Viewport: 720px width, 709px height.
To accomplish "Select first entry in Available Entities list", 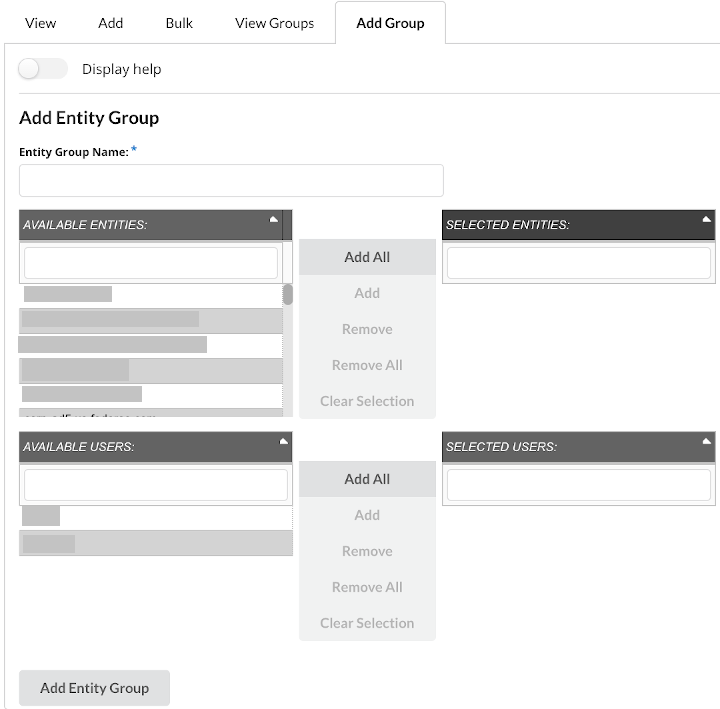I will click(151, 294).
